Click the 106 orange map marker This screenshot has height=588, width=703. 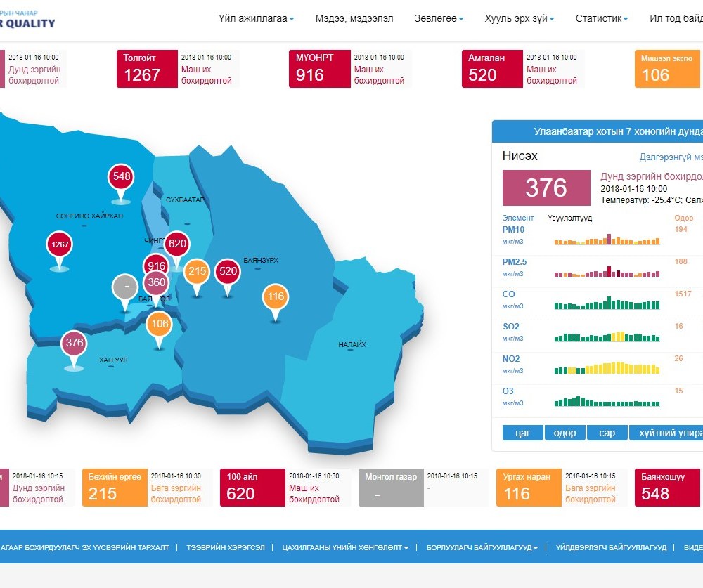pos(160,325)
